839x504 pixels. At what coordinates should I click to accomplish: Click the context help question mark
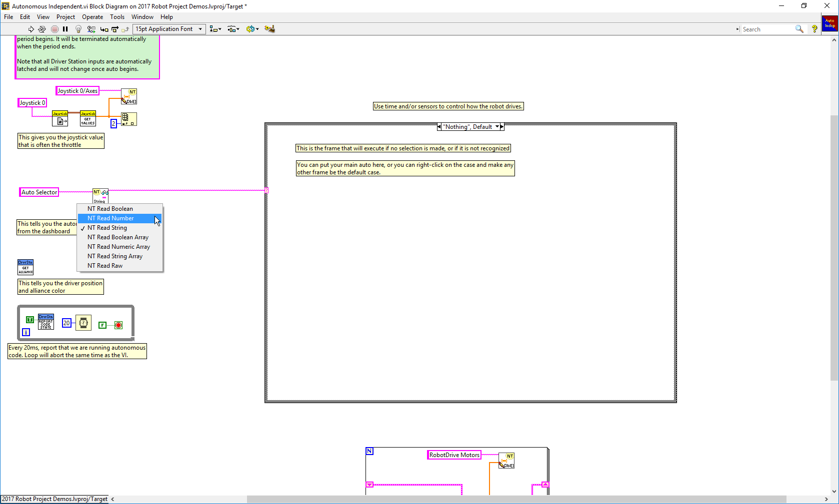814,29
